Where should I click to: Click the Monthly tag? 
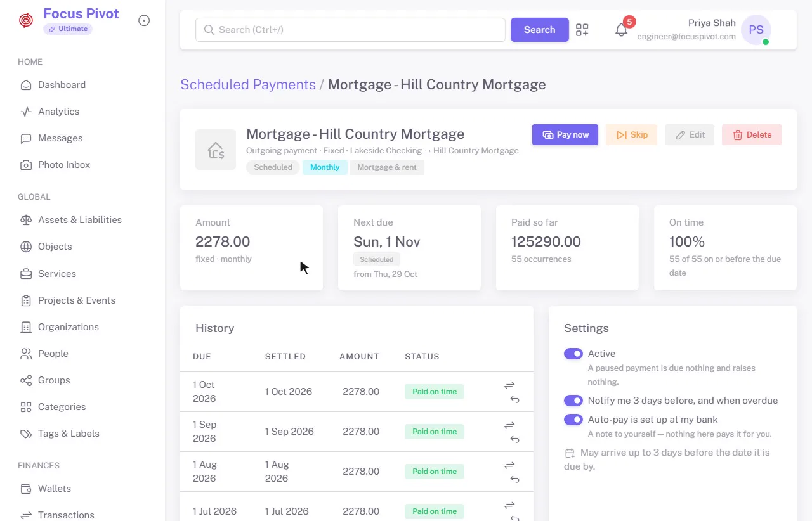coord(325,167)
